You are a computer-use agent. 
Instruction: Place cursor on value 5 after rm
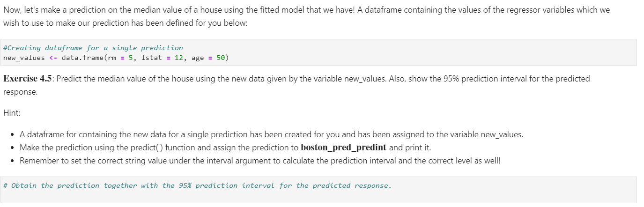(x=131, y=58)
